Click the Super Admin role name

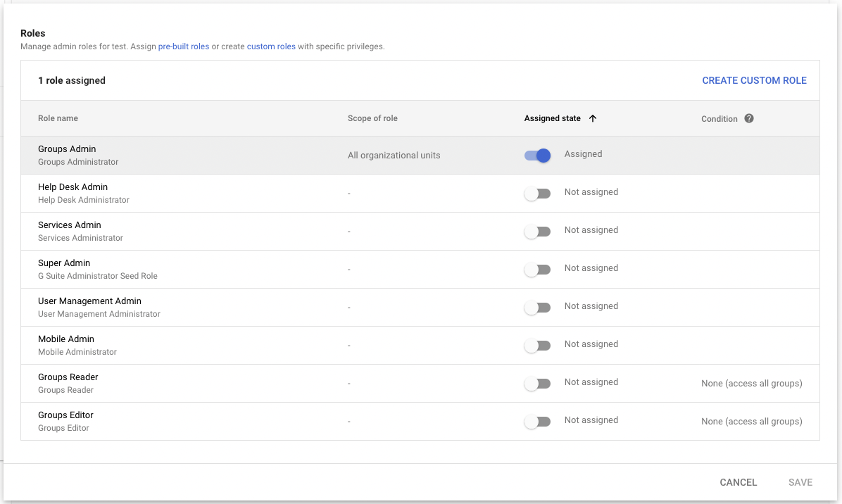click(64, 263)
